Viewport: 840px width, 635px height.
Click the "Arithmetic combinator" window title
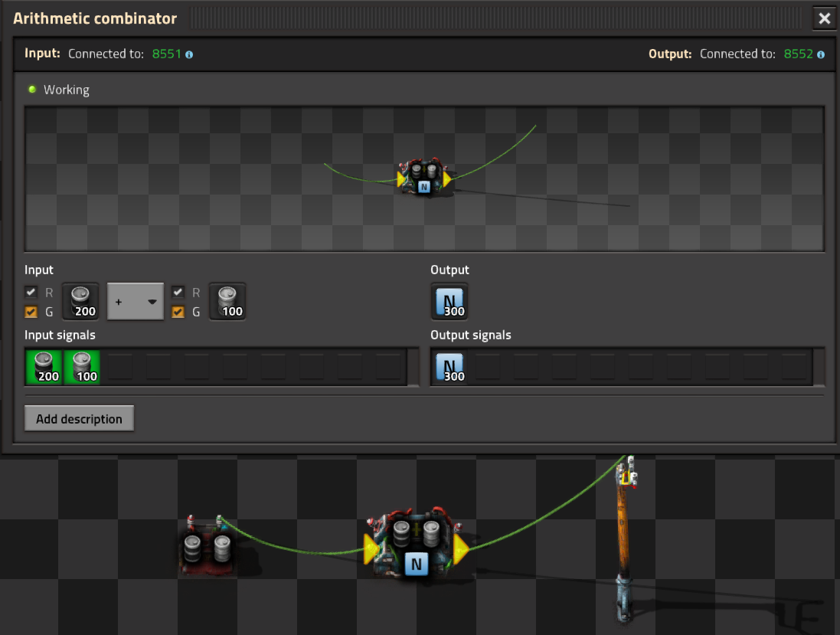[95, 18]
